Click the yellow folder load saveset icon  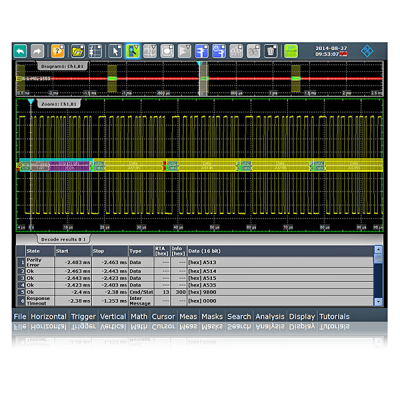78,51
